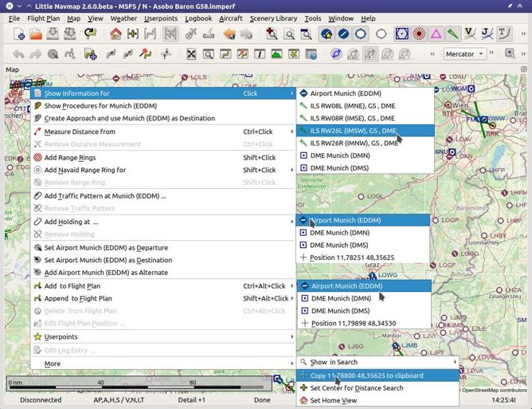Expand Add Navaid Range Ring for submenu arrow

[x=291, y=170]
